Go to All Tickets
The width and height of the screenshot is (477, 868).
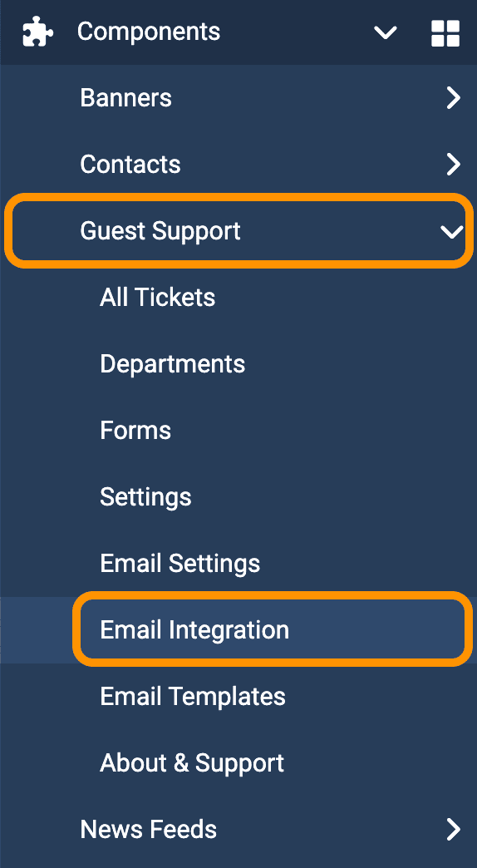(x=158, y=298)
